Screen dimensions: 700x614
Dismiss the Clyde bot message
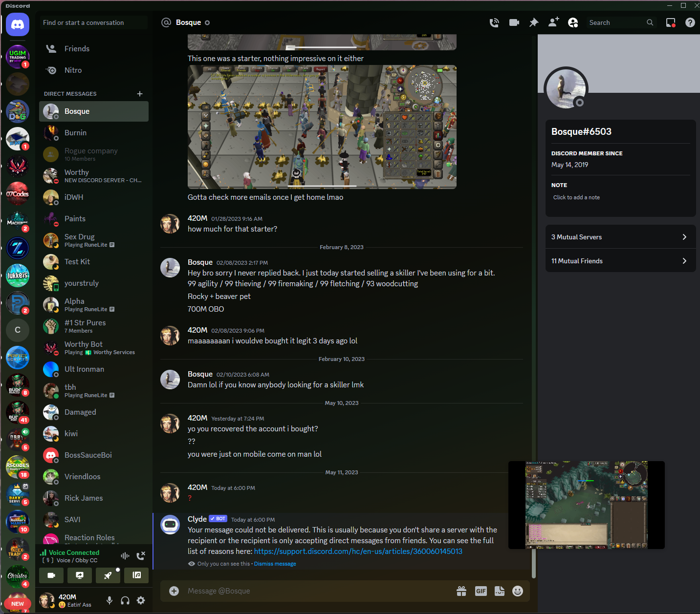coord(275,564)
